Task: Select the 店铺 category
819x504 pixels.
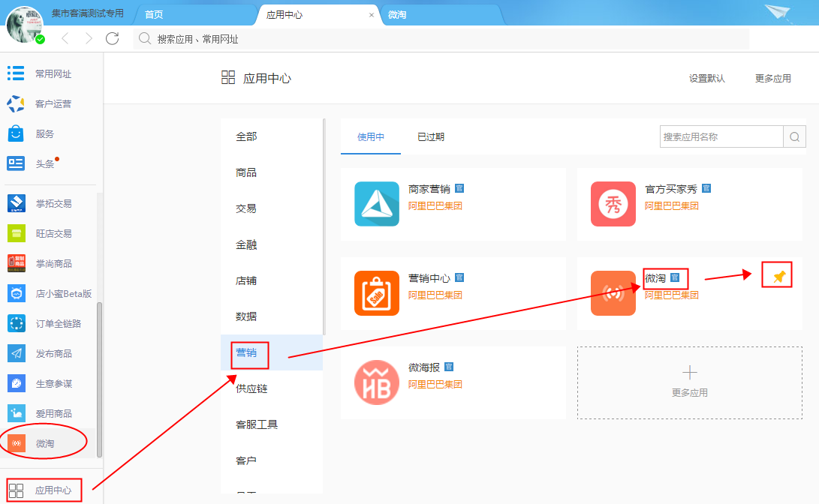Action: 272,280
